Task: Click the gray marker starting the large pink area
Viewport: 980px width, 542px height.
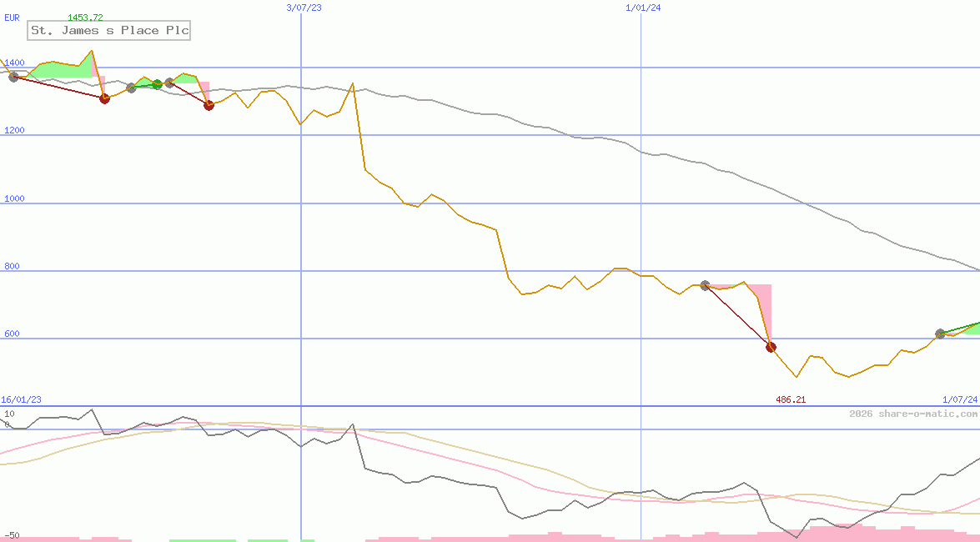Action: click(x=705, y=285)
